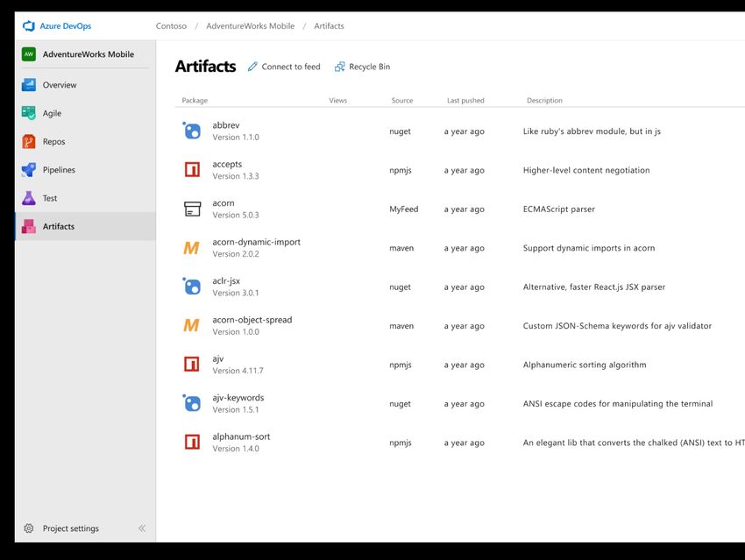
Task: Click the nuget icon for abbrev
Action: 191,131
